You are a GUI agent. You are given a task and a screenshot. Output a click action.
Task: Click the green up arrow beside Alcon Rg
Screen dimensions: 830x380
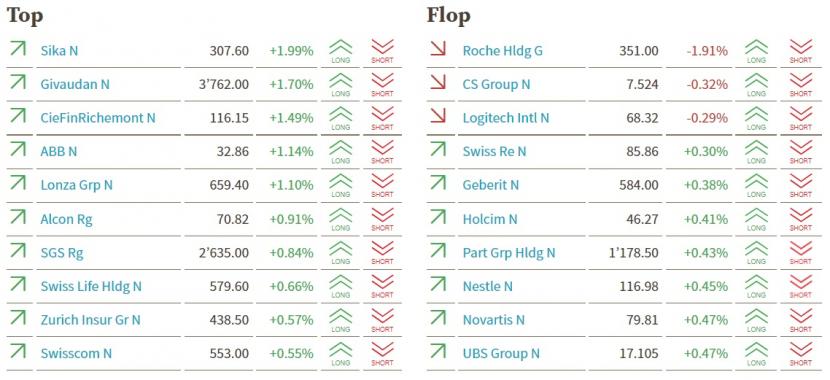click(18, 216)
